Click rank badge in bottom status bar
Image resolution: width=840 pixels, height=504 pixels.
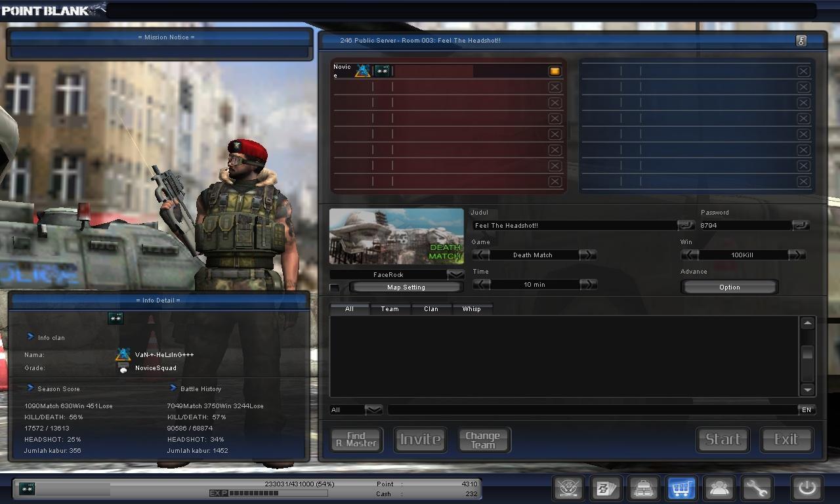coord(27,489)
